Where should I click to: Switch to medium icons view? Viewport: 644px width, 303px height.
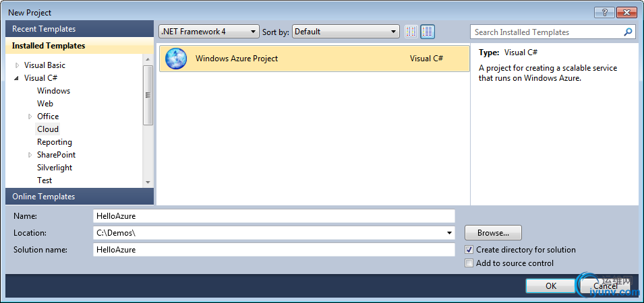click(x=428, y=32)
